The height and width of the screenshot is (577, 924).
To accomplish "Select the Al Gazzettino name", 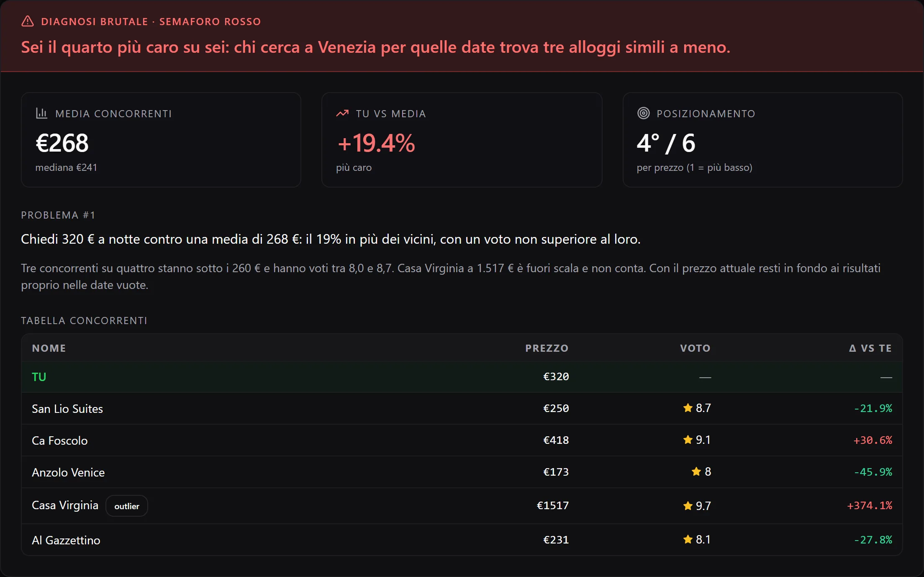I will point(66,540).
